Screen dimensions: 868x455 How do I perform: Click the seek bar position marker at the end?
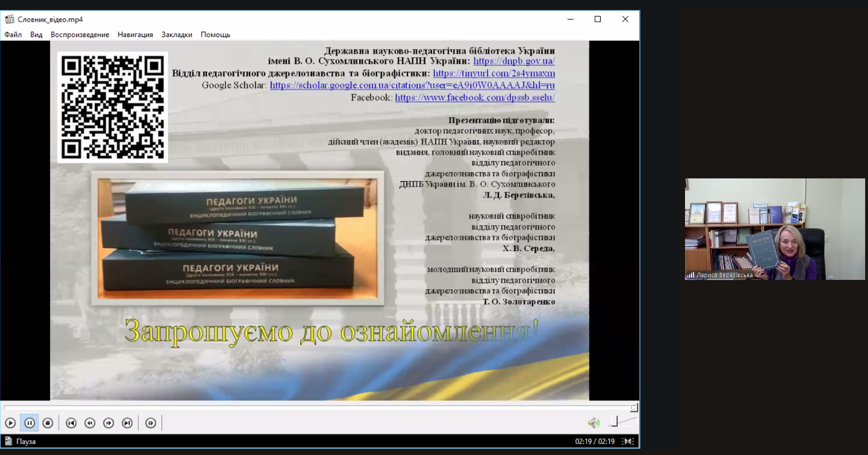[x=634, y=408]
